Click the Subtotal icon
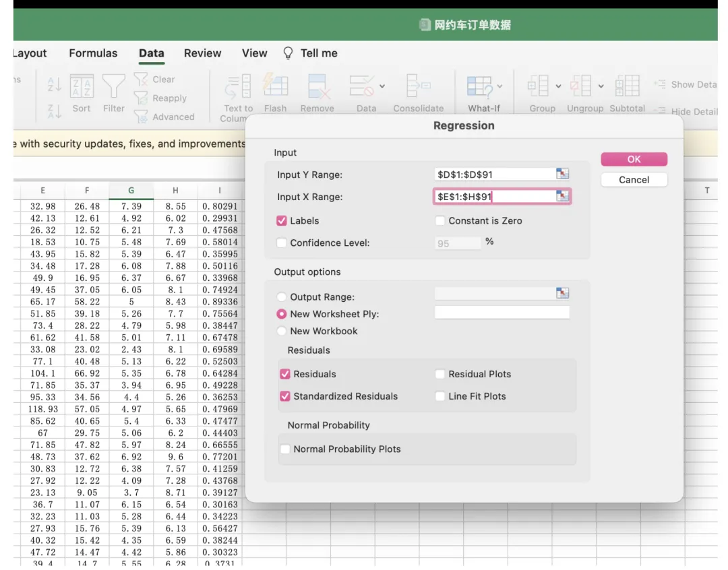The height and width of the screenshot is (570, 728). pyautogui.click(x=628, y=86)
